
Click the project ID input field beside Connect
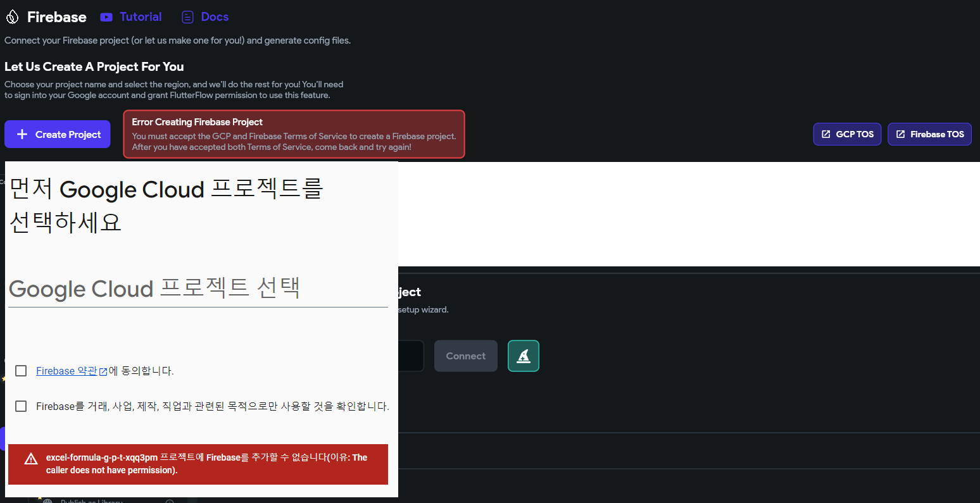pos(411,356)
